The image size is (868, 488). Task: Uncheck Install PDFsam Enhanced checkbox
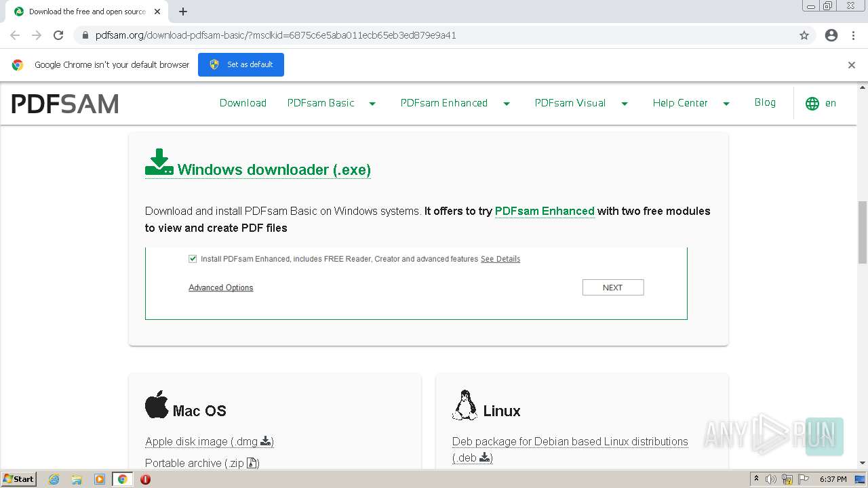click(x=193, y=259)
